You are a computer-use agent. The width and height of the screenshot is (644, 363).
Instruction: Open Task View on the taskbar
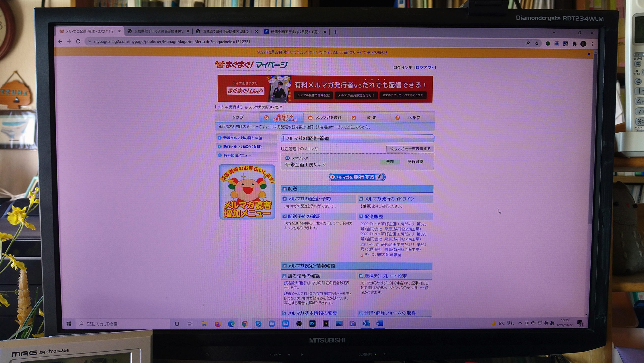(190, 324)
